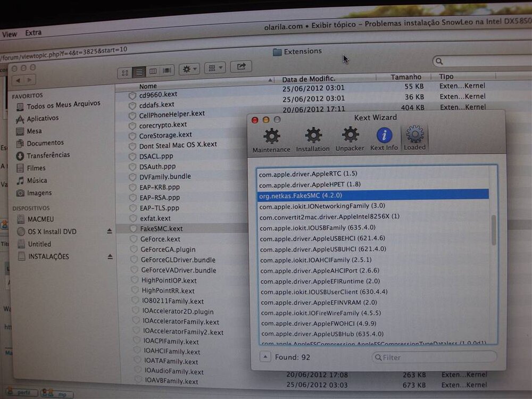Open the Extra menu
The height and width of the screenshot is (399, 532).
(33, 33)
